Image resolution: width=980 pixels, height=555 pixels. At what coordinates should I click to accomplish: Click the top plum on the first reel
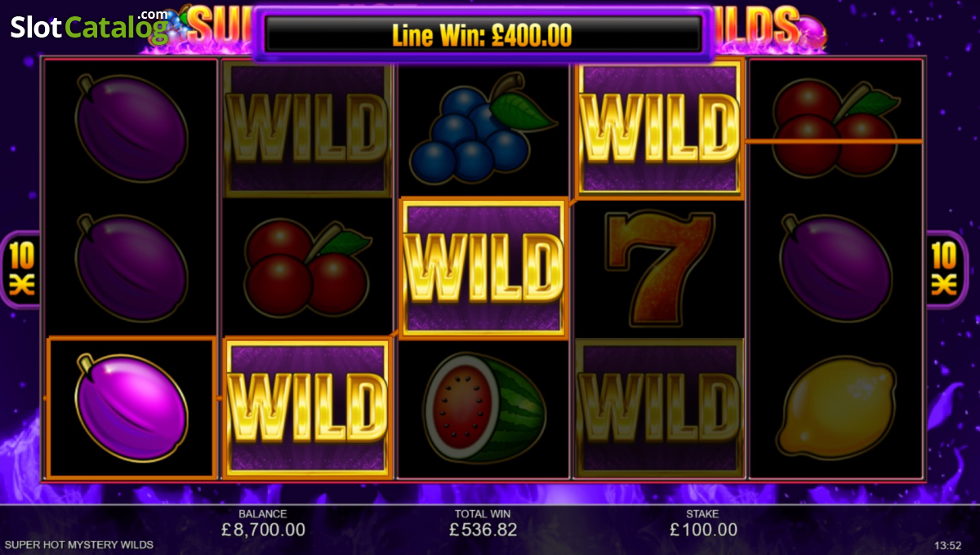coord(131,128)
